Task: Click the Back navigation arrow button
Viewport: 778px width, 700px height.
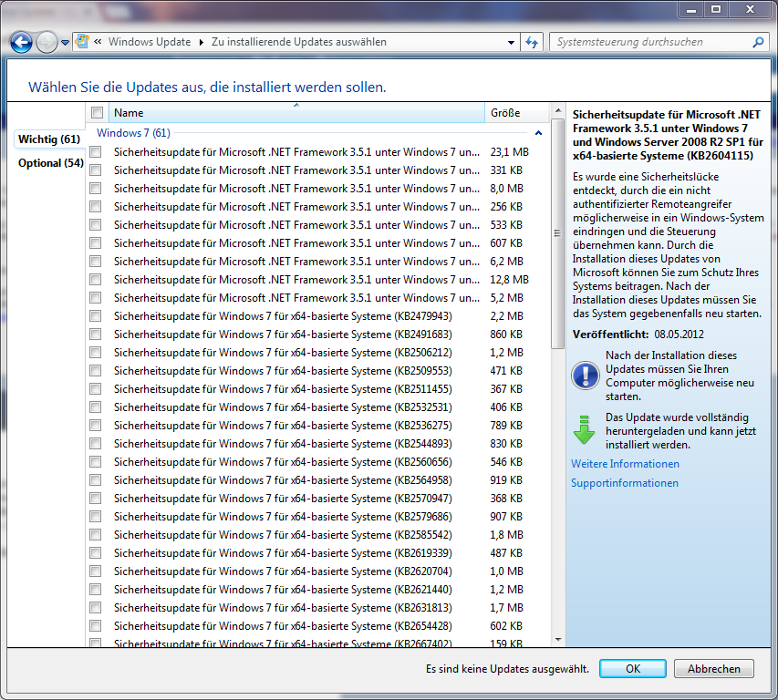Action: pyautogui.click(x=22, y=42)
